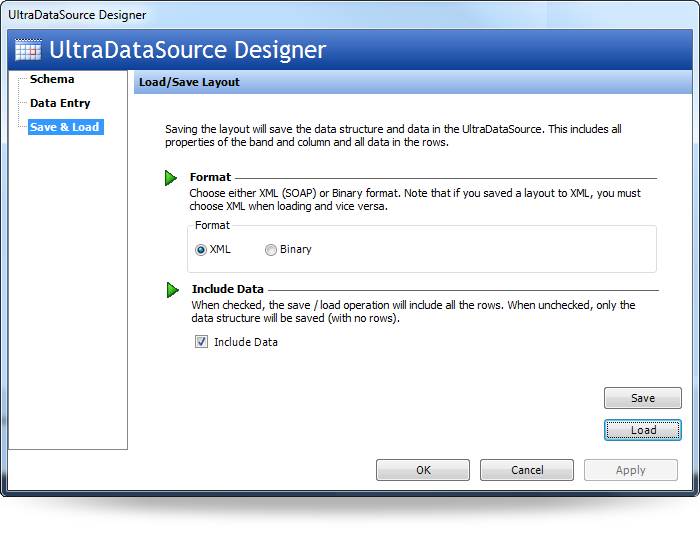Click the XML radio label text
Screen dimensions: 700x542
pos(220,249)
